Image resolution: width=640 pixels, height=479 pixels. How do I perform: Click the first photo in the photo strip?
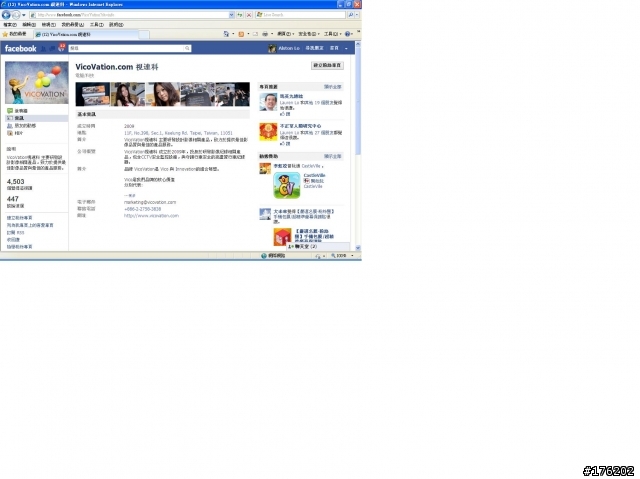93,94
